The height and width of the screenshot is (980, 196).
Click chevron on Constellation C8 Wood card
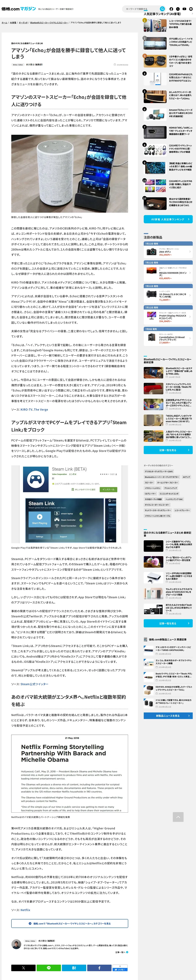point(190,338)
